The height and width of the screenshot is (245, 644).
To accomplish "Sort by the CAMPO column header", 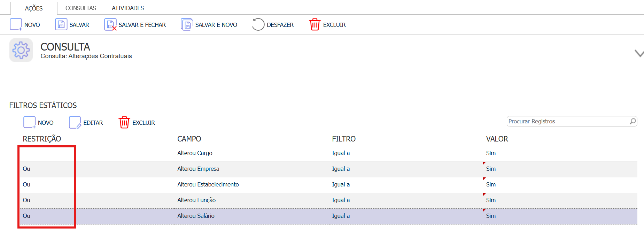I will (189, 139).
